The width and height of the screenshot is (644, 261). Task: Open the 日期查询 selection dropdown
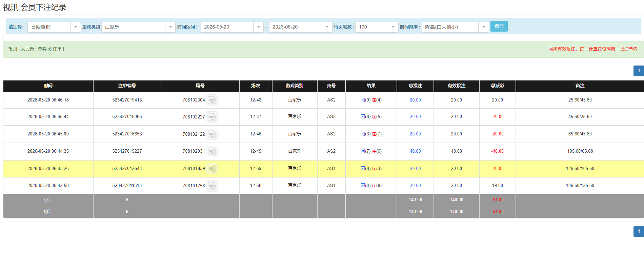[x=54, y=27]
